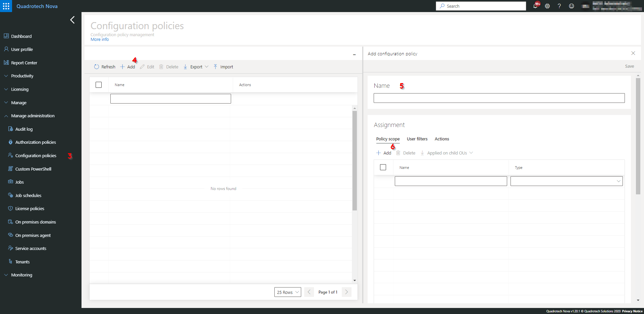Click the policy Name input field
Viewport: 644px width, 314px height.
[499, 98]
